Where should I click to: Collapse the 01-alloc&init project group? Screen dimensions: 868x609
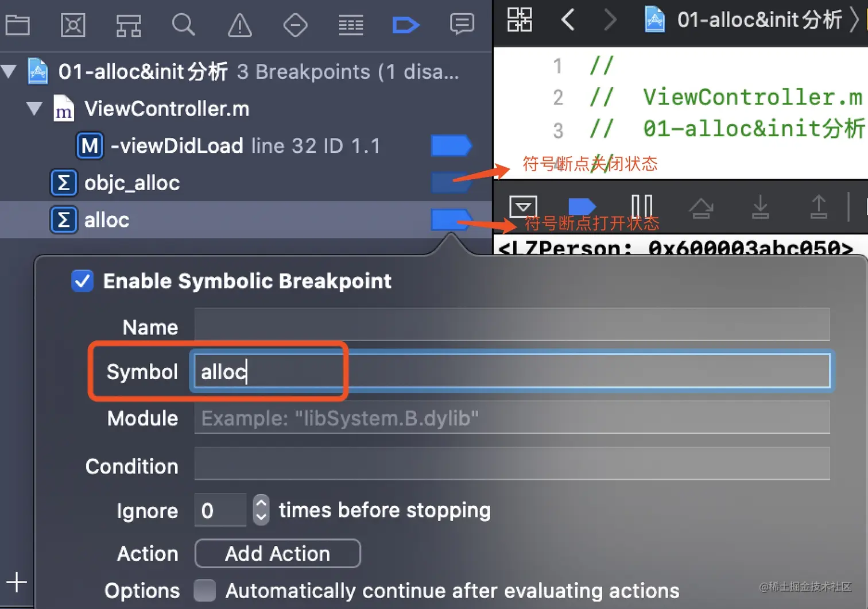(x=9, y=72)
